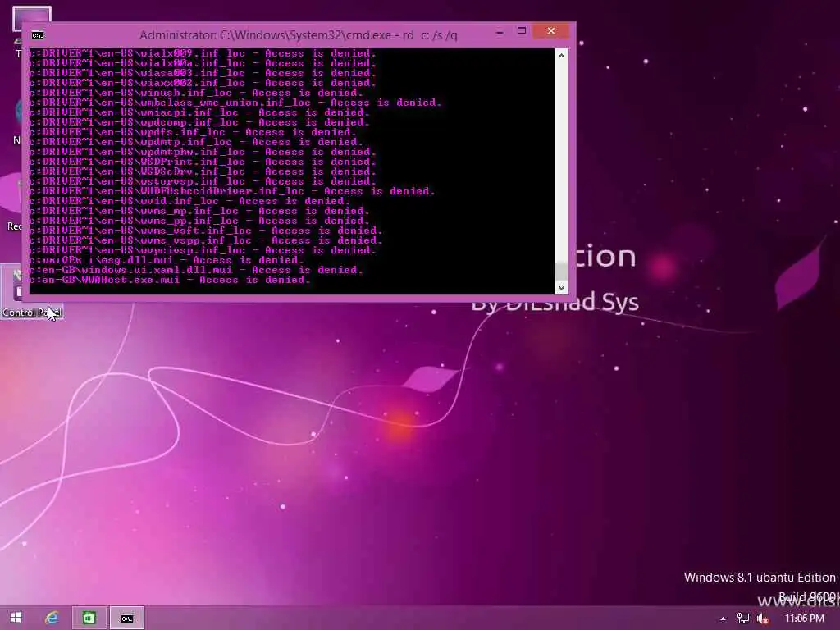Viewport: 840px width, 630px height.
Task: Launch Internet Explorer from the taskbar
Action: pyautogui.click(x=52, y=618)
